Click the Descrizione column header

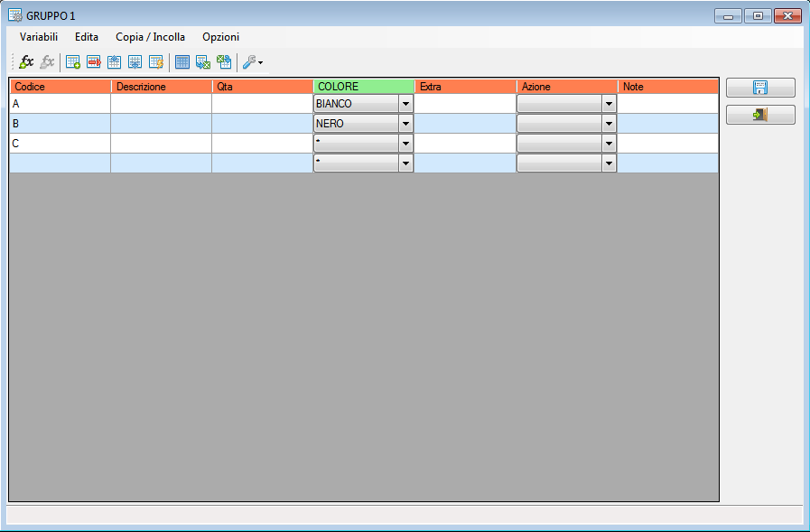(162, 86)
